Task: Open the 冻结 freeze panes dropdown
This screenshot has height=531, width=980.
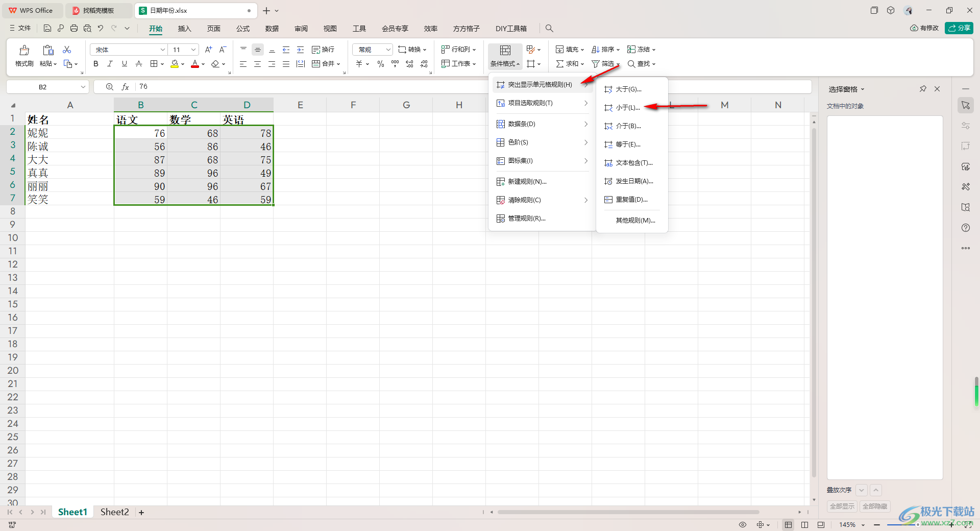Action: (x=641, y=50)
